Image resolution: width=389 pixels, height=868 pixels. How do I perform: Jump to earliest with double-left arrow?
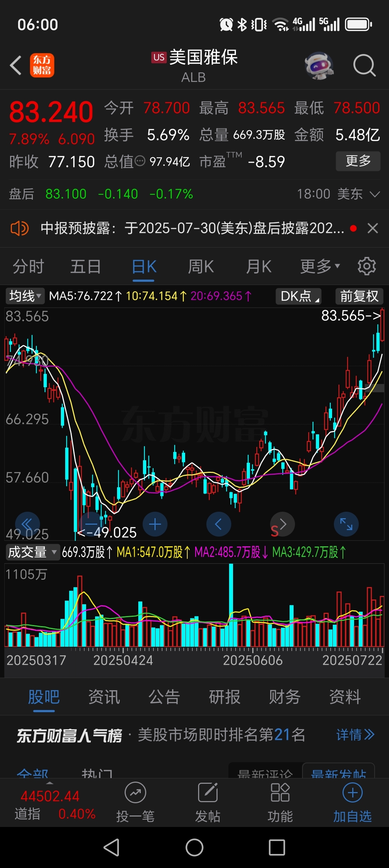(x=27, y=524)
